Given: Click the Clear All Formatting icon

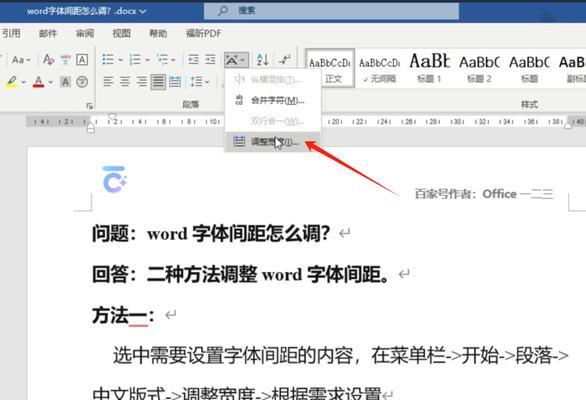Looking at the screenshot, I should coord(48,60).
